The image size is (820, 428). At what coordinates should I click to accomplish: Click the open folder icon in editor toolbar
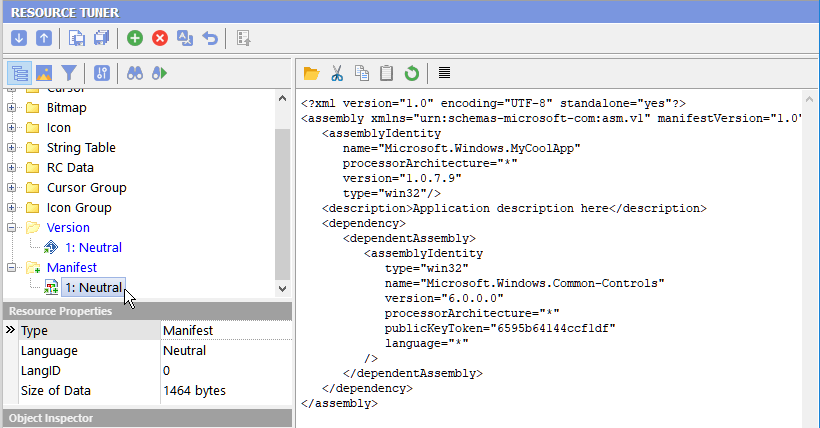312,73
